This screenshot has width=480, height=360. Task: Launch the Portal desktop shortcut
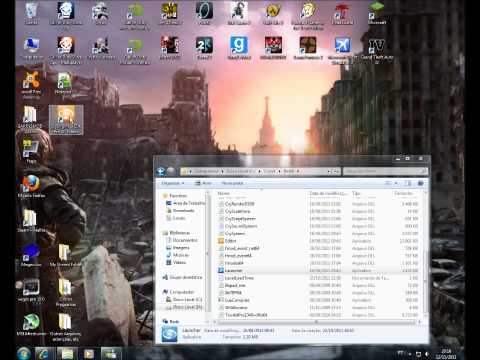(204, 13)
